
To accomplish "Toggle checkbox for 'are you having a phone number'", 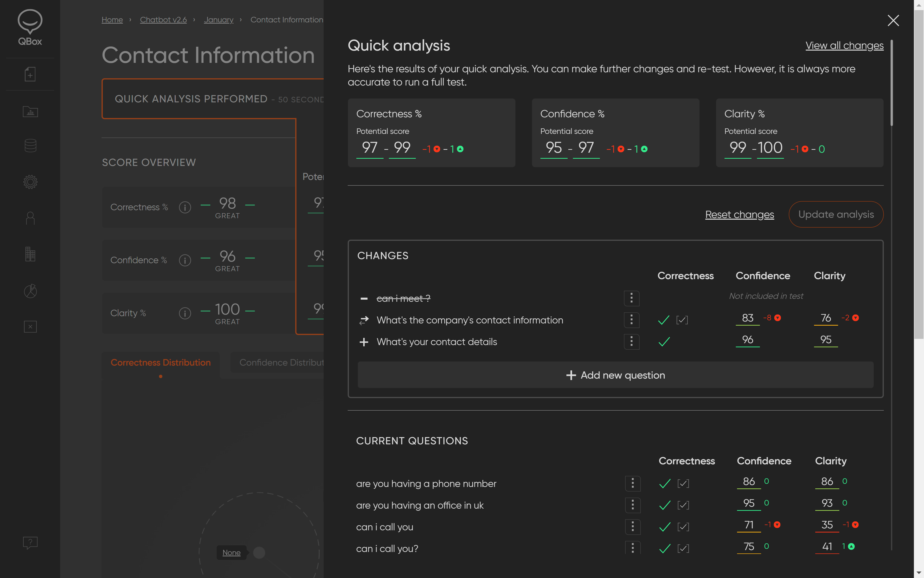I will [x=683, y=484].
